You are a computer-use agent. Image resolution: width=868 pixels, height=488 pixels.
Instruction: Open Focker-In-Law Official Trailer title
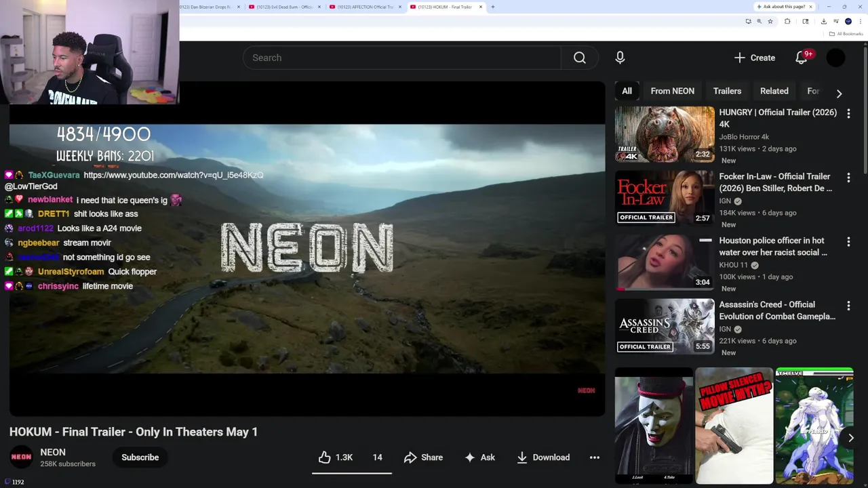point(775,182)
